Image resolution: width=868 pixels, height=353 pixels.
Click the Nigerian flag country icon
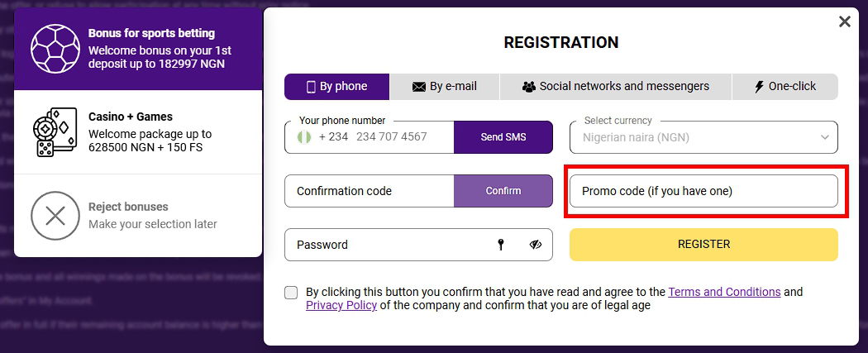point(303,137)
